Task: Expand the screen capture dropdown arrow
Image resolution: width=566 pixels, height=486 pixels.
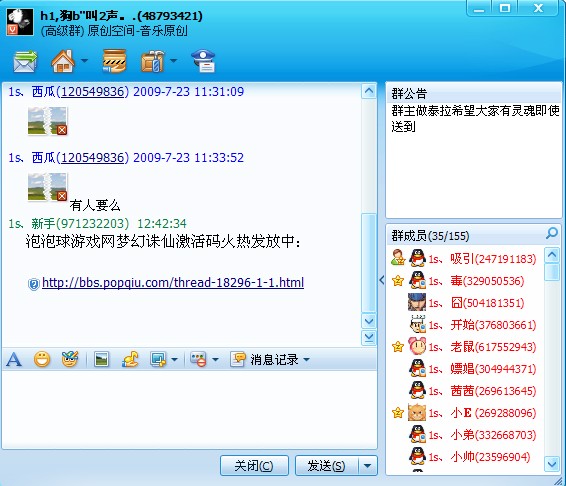Action: (x=174, y=360)
